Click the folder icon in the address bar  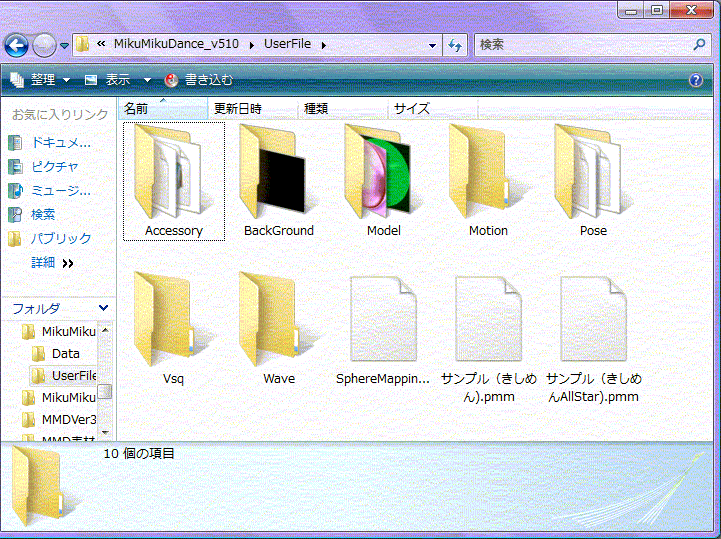[x=83, y=45]
